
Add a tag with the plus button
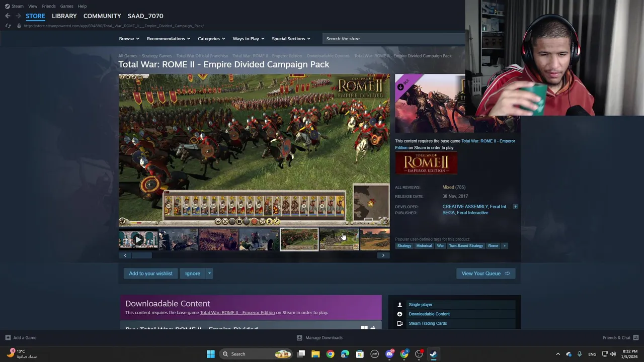point(505,246)
